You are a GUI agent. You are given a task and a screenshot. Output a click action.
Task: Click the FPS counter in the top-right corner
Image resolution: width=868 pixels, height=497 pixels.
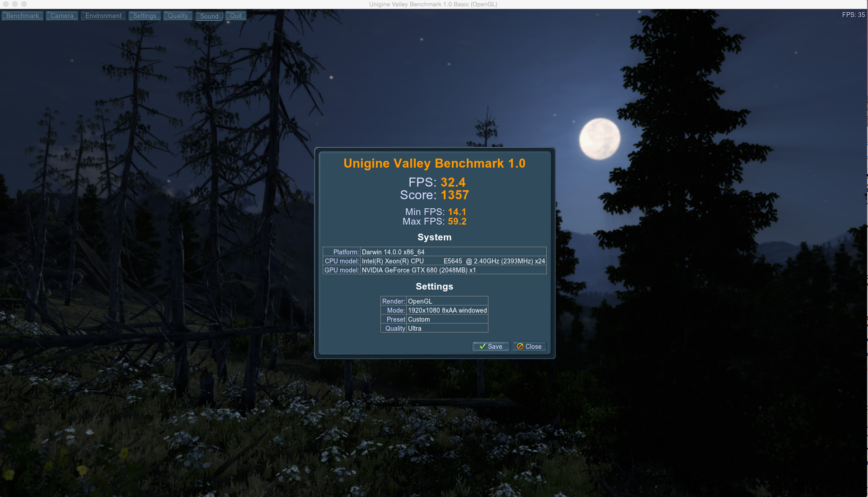point(853,15)
